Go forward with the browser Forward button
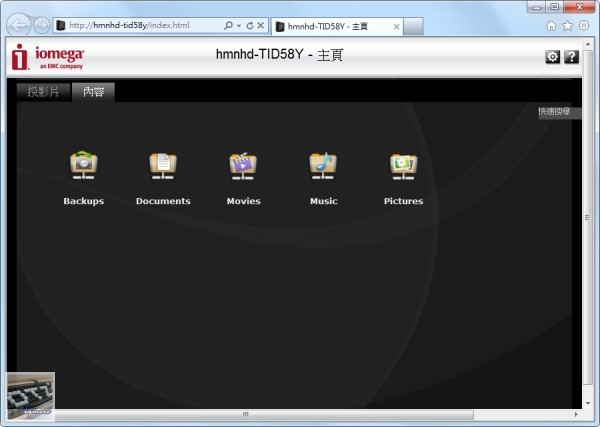Viewport: 600px width, 427px height. coord(42,26)
